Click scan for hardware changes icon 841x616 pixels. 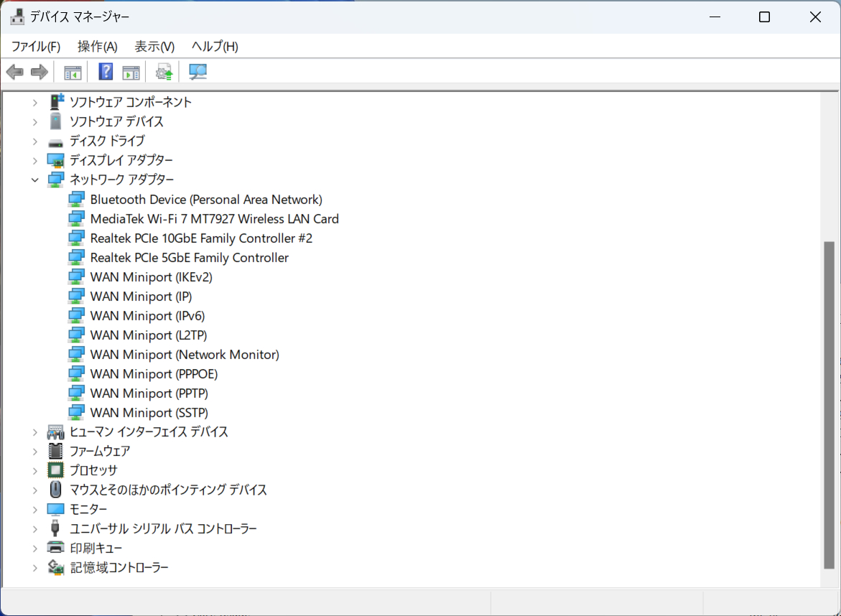click(x=198, y=72)
